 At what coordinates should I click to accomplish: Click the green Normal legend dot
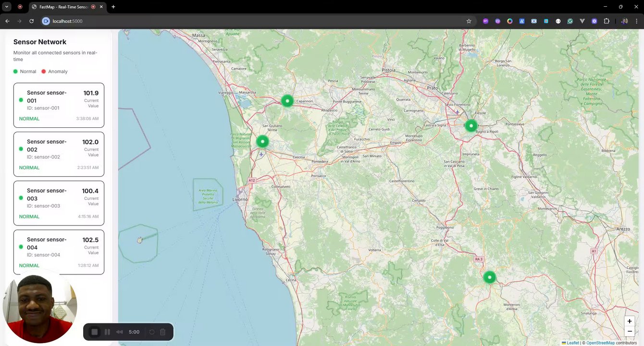pyautogui.click(x=15, y=72)
